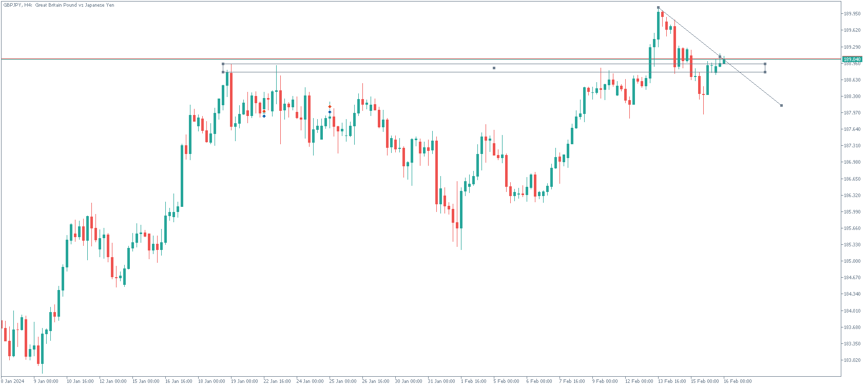Click the 183.680 price axis label

click(852, 327)
